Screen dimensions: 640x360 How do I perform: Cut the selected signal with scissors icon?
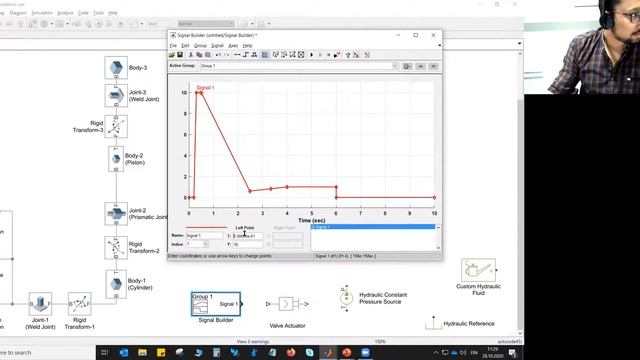pyautogui.click(x=191, y=55)
